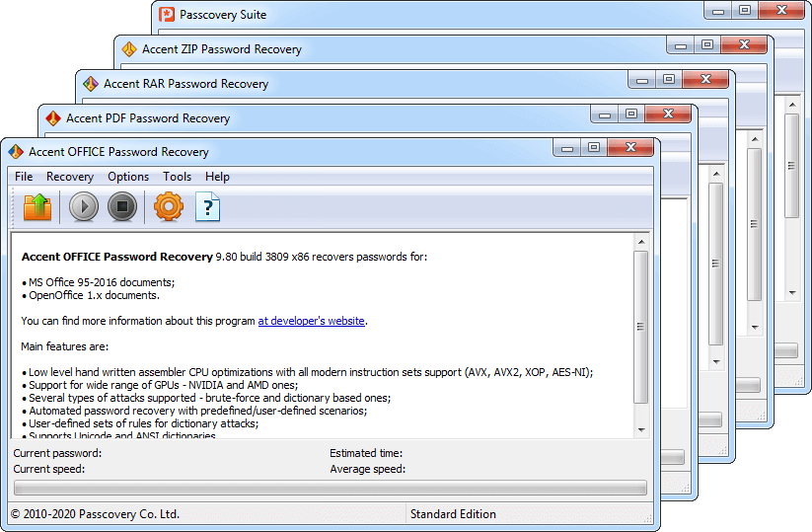Click the "OpenOffice 1.x documents." bullet
Viewport: 812px width, 532px height.
[x=91, y=295]
